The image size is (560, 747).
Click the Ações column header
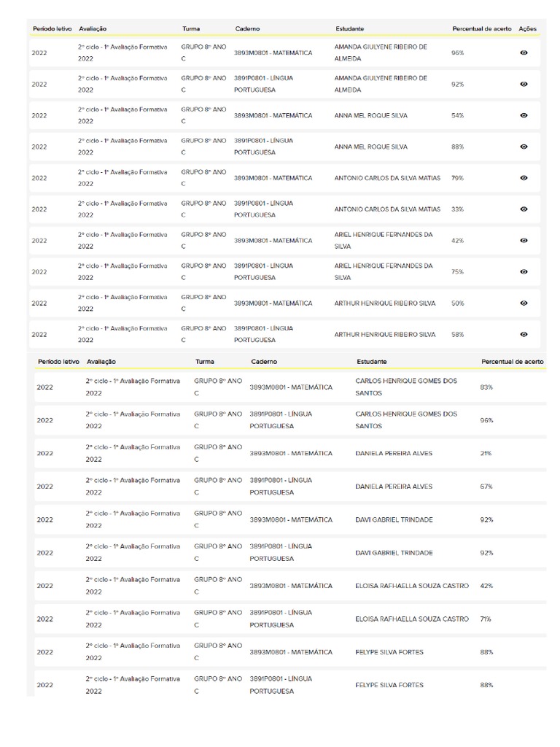[x=527, y=28]
